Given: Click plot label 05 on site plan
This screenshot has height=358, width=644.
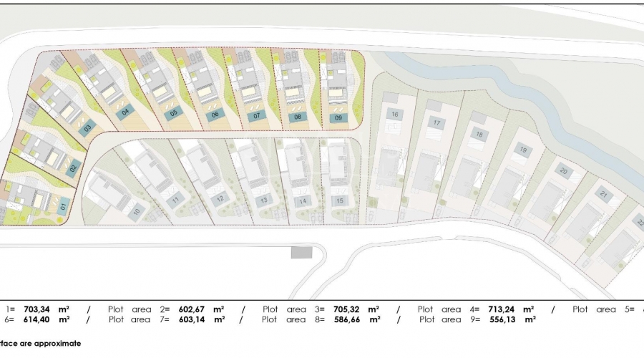Looking at the screenshot, I should (x=173, y=112).
